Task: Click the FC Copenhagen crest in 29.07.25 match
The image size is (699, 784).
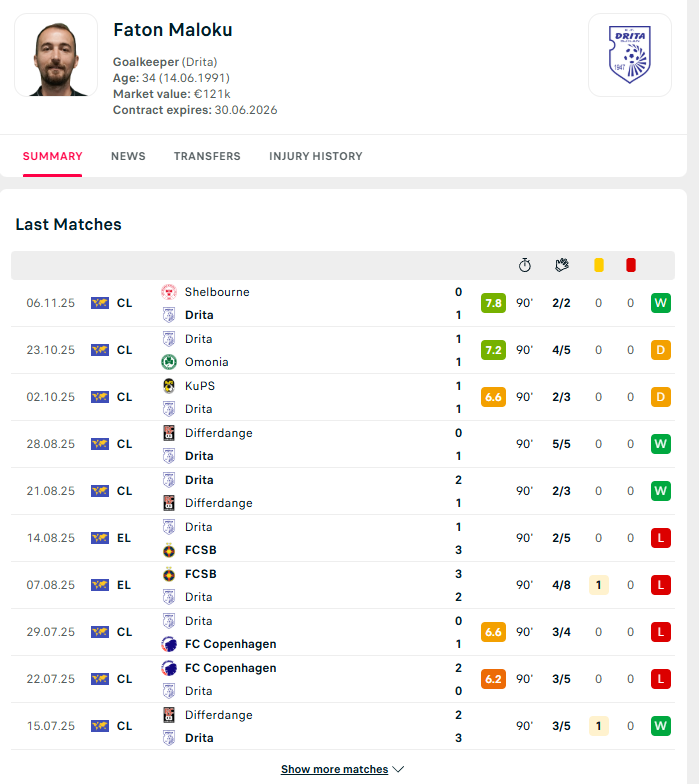Action: (x=169, y=644)
